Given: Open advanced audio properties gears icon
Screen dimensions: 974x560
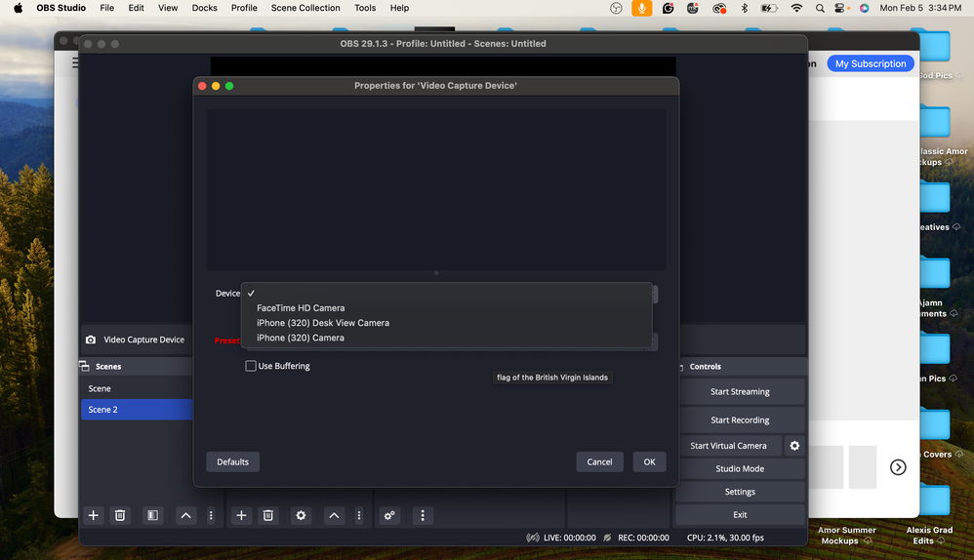Looking at the screenshot, I should 389,515.
